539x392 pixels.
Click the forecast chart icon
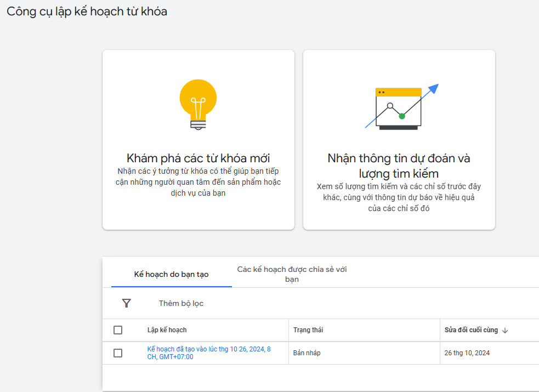(x=399, y=107)
